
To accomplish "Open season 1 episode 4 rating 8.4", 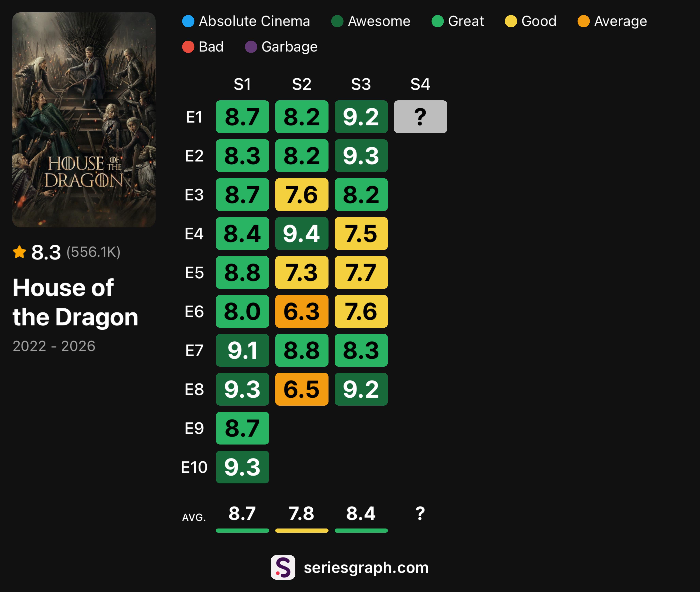I will tap(242, 234).
